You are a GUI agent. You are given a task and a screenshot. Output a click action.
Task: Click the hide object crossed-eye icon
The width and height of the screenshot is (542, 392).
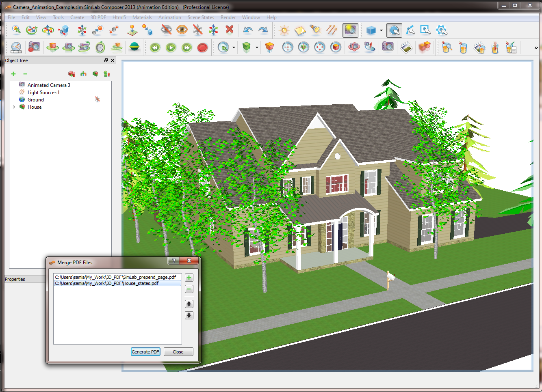tap(166, 30)
